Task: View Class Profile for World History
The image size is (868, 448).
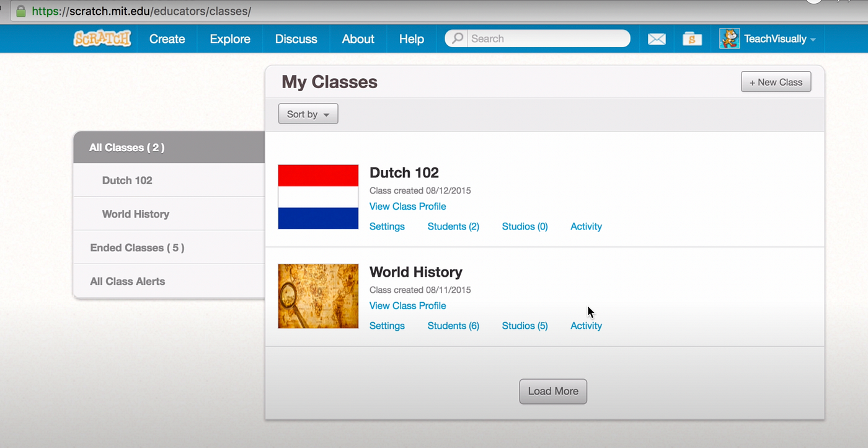Action: click(x=408, y=306)
